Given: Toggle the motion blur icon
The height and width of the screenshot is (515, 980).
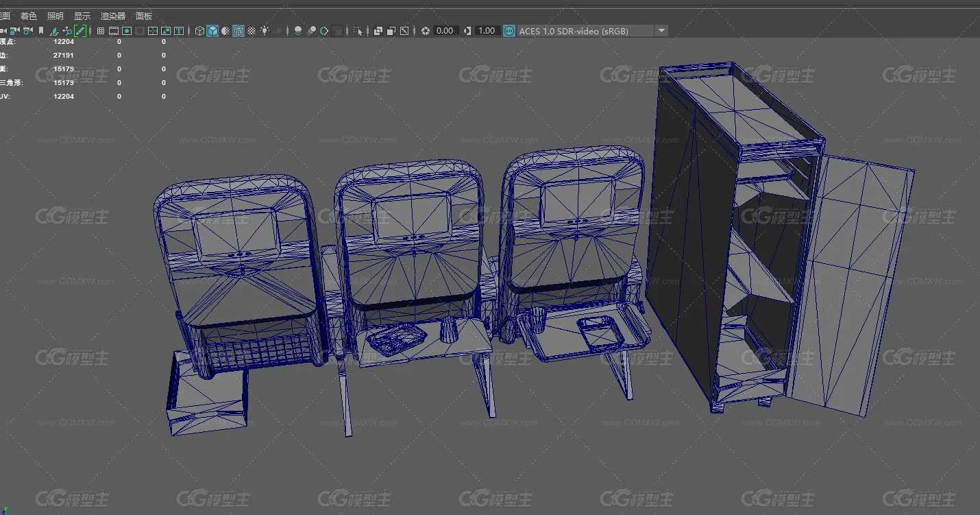Looking at the screenshot, I should click(x=312, y=31).
